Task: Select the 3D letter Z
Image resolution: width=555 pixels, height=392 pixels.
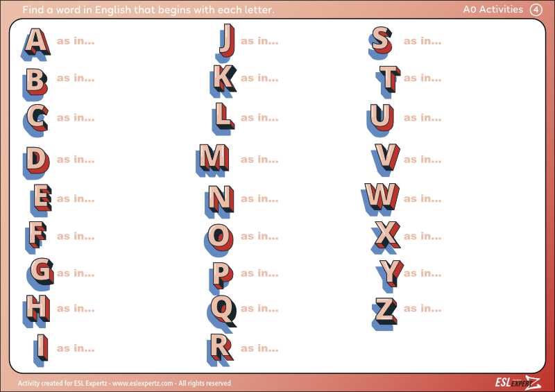Action: tap(384, 314)
